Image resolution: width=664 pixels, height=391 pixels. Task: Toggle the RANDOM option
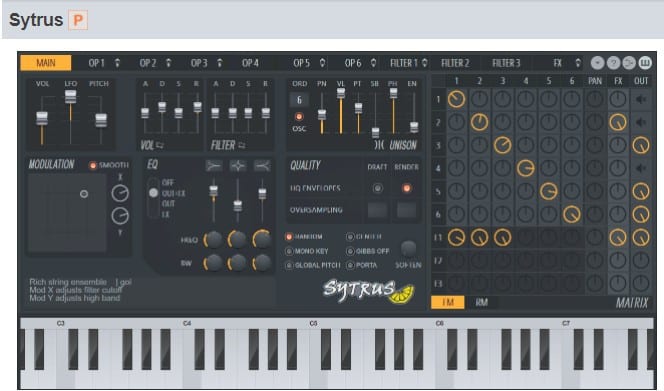click(289, 237)
